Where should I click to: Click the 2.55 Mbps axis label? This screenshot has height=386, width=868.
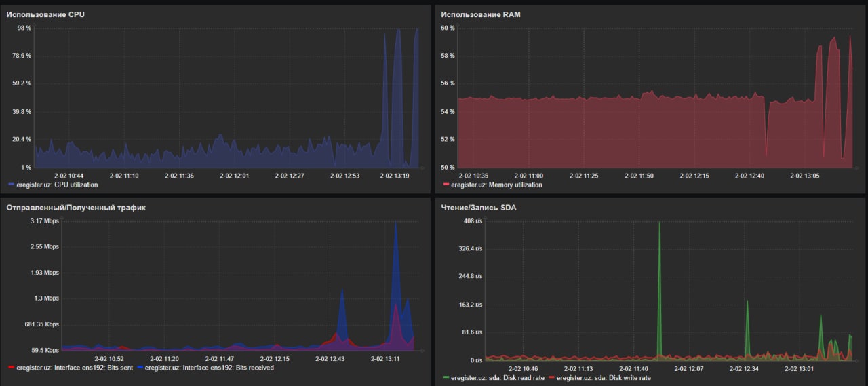click(45, 247)
